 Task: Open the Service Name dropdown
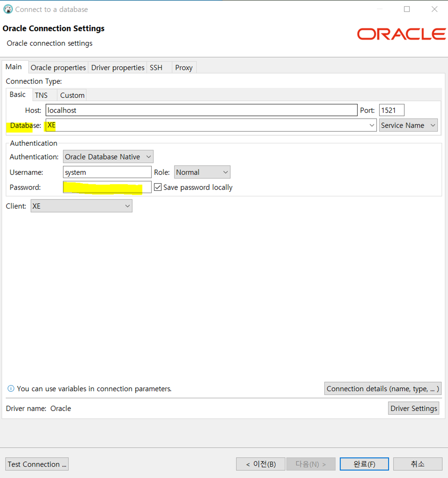408,125
